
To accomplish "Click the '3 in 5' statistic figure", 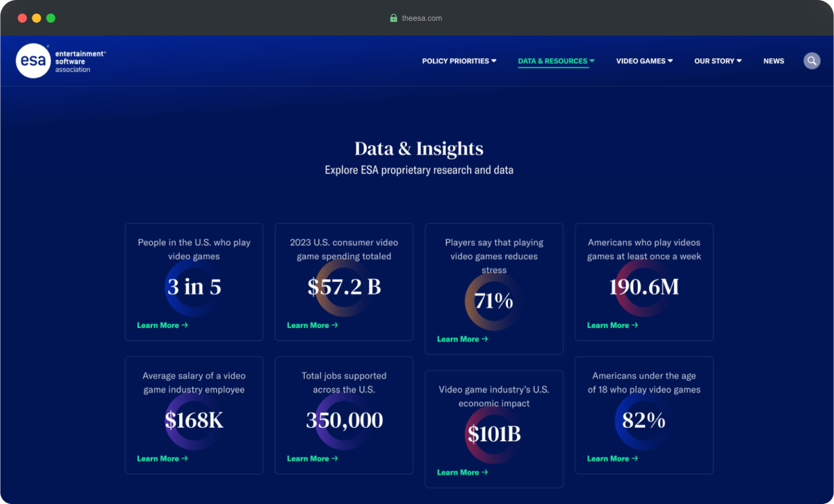I will pos(194,287).
